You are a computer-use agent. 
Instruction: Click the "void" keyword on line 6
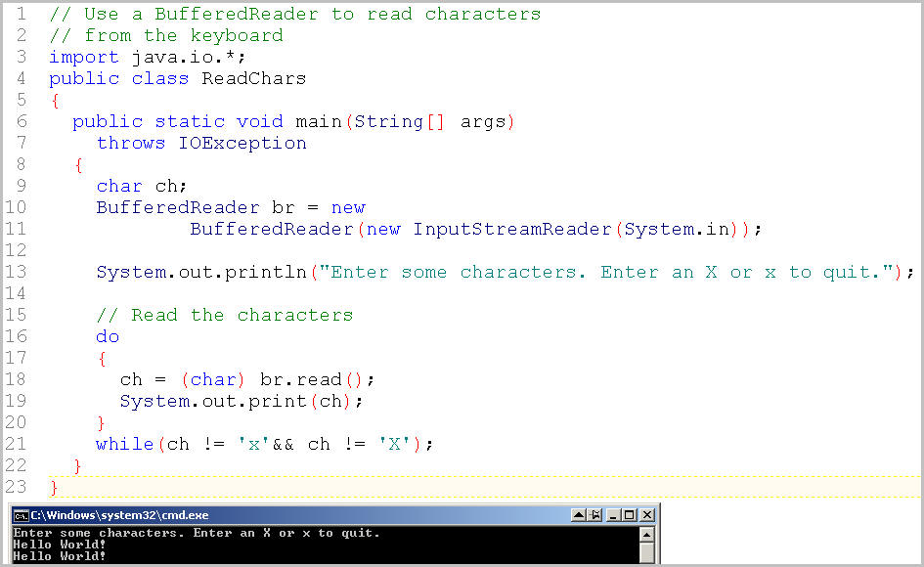click(x=260, y=122)
